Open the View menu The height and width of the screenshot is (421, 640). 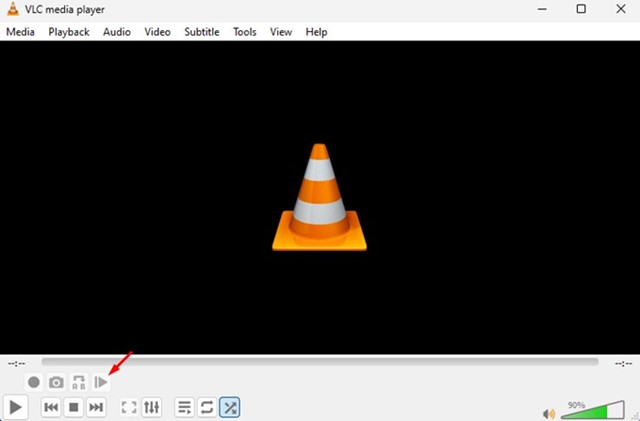click(x=281, y=32)
